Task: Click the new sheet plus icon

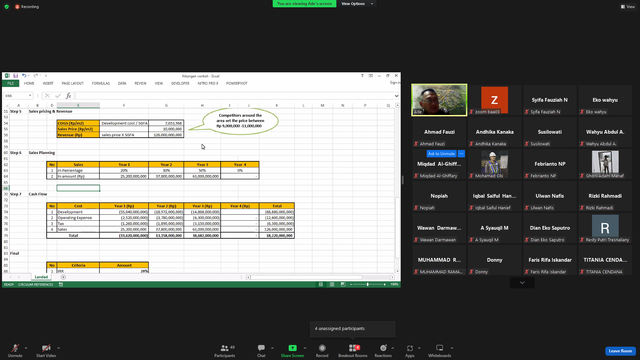Action: (x=63, y=277)
